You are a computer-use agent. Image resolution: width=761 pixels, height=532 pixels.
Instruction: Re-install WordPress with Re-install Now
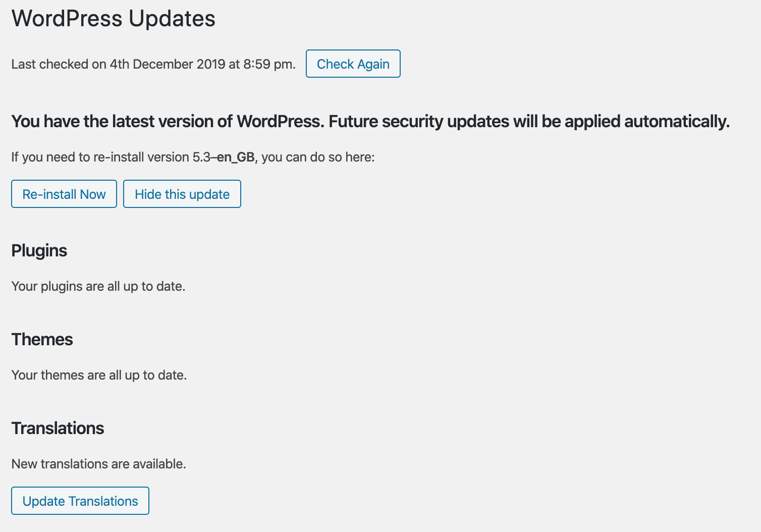[64, 194]
